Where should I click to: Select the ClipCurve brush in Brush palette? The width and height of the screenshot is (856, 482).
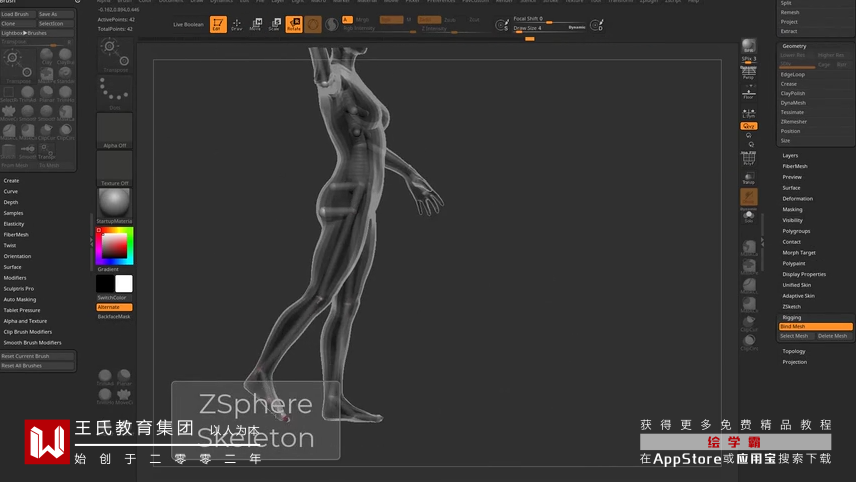click(x=47, y=132)
